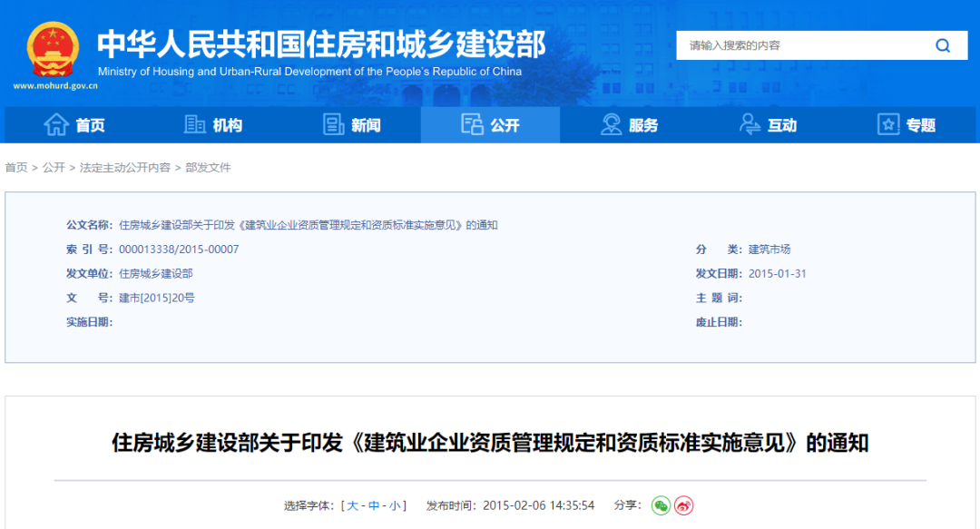Click inside the search input box
The image size is (980, 529).
point(799,44)
